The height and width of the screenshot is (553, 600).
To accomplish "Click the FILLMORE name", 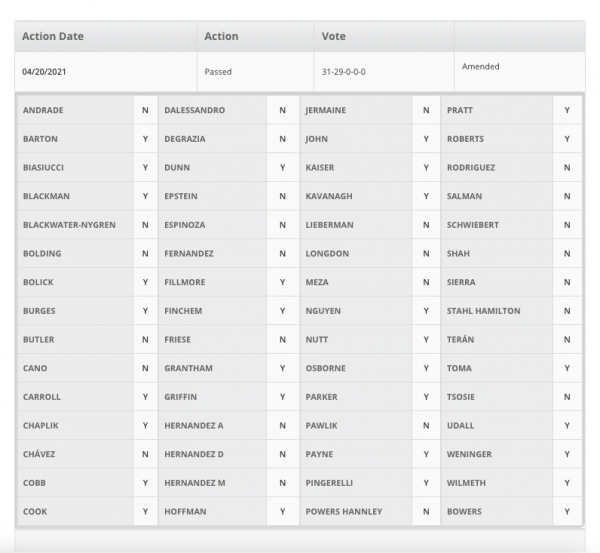I will (185, 282).
